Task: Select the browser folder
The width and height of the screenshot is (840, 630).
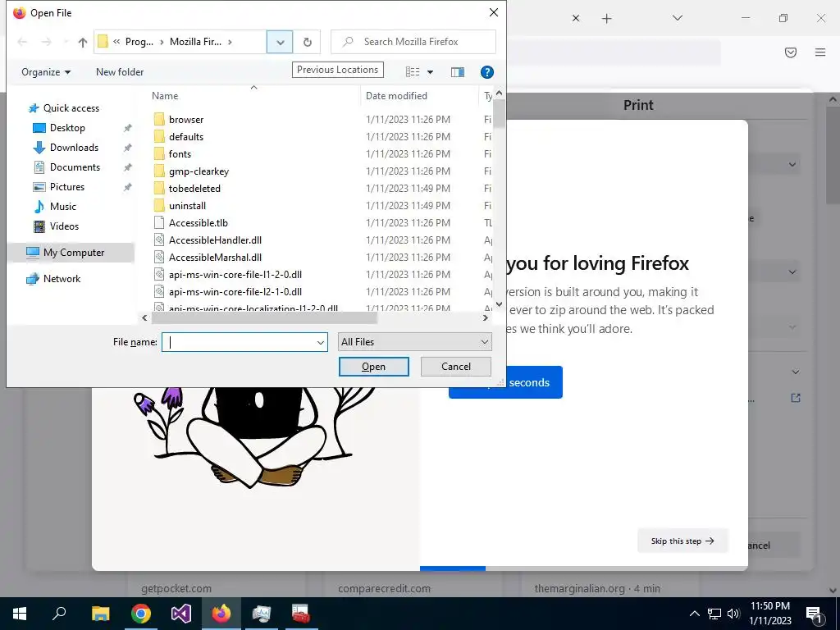Action: (186, 120)
